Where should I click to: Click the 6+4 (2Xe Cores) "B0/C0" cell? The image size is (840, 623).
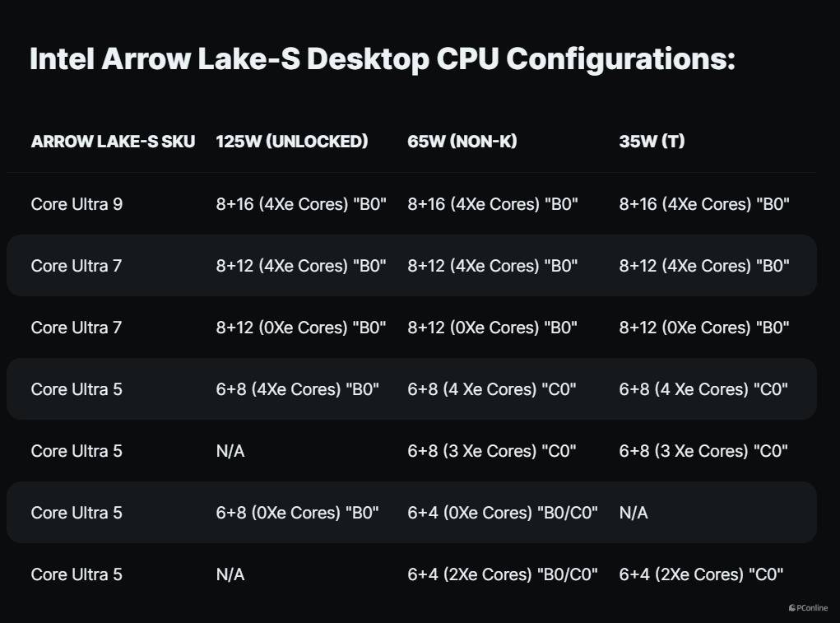[x=503, y=574]
